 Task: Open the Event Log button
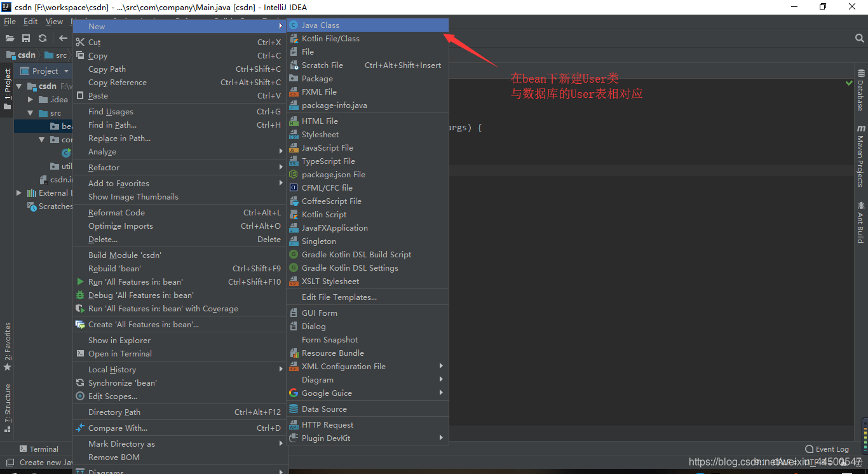tap(826, 449)
